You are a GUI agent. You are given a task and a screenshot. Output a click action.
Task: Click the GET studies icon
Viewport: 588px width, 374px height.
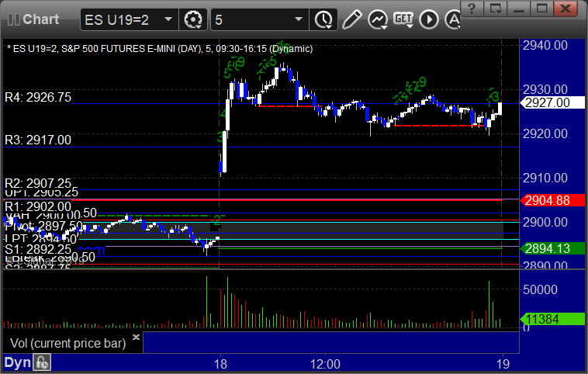click(x=403, y=19)
